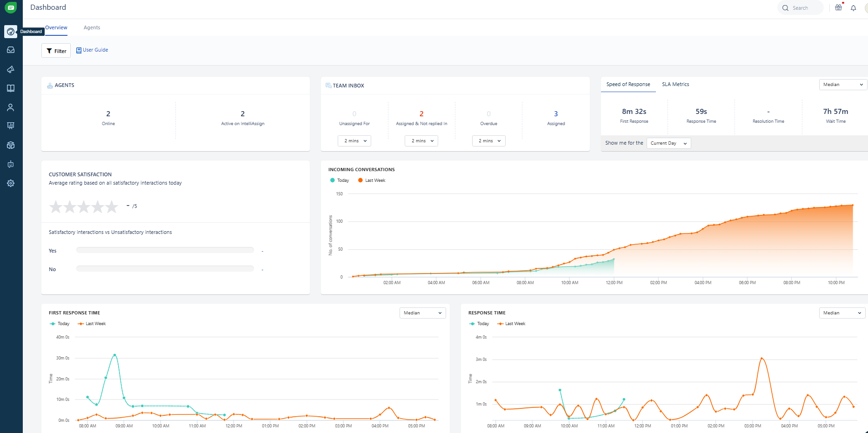This screenshot has width=868, height=433.
Task: Open the Median dropdown in First Response Time
Action: tap(422, 313)
